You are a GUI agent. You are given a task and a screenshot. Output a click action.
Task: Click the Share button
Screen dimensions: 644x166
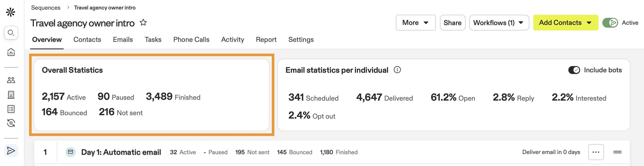click(452, 23)
